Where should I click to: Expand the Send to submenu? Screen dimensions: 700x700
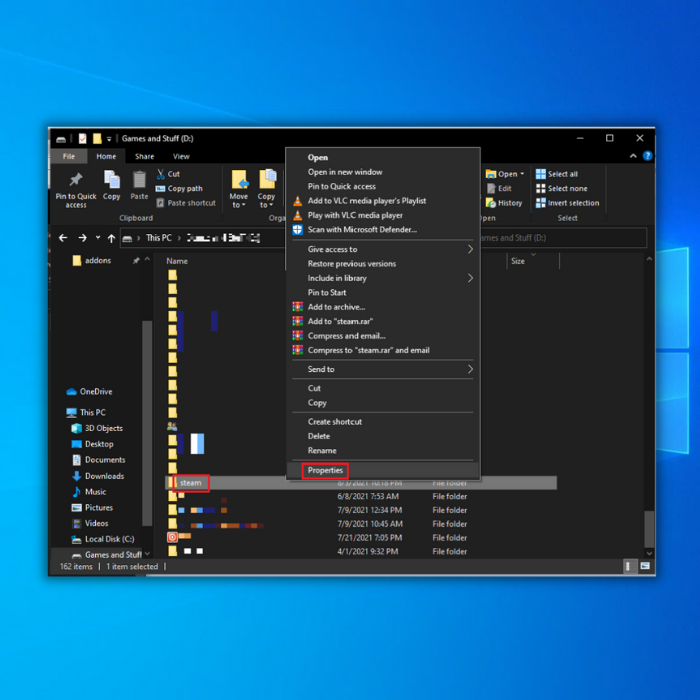point(470,369)
